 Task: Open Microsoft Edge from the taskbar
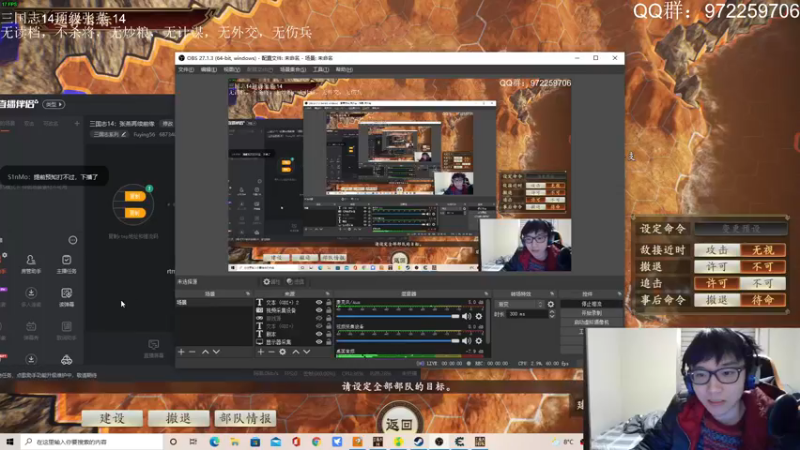(x=214, y=442)
